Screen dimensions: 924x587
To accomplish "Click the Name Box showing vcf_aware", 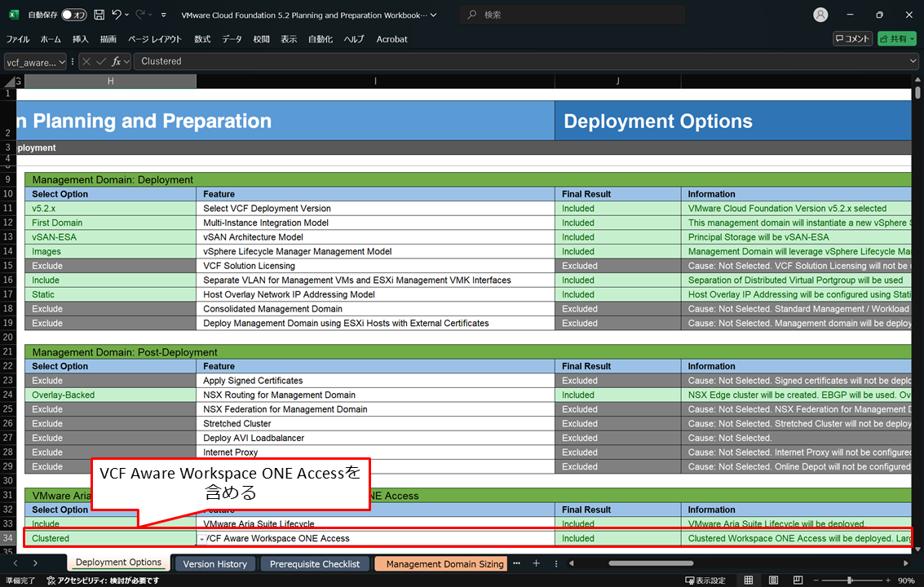I will click(x=31, y=62).
